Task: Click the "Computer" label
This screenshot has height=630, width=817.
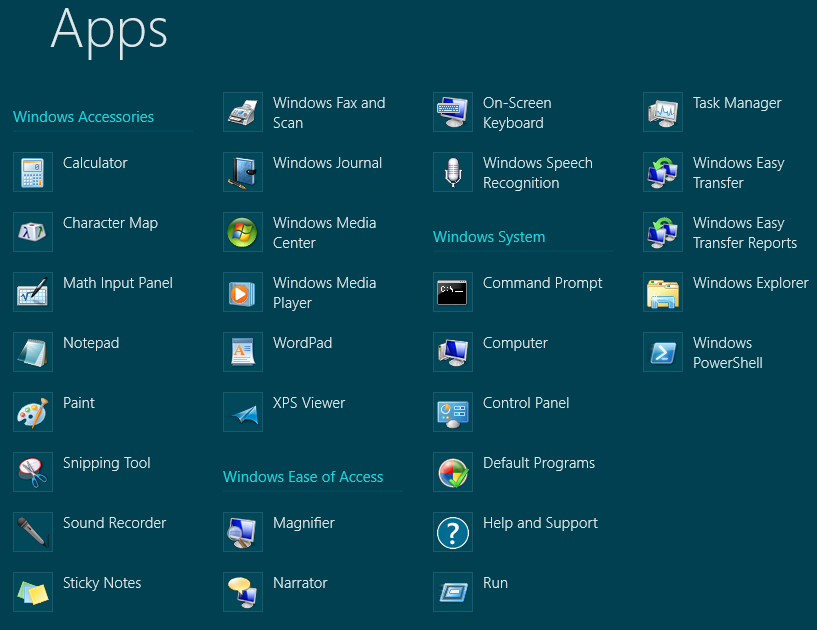Action: (x=515, y=343)
